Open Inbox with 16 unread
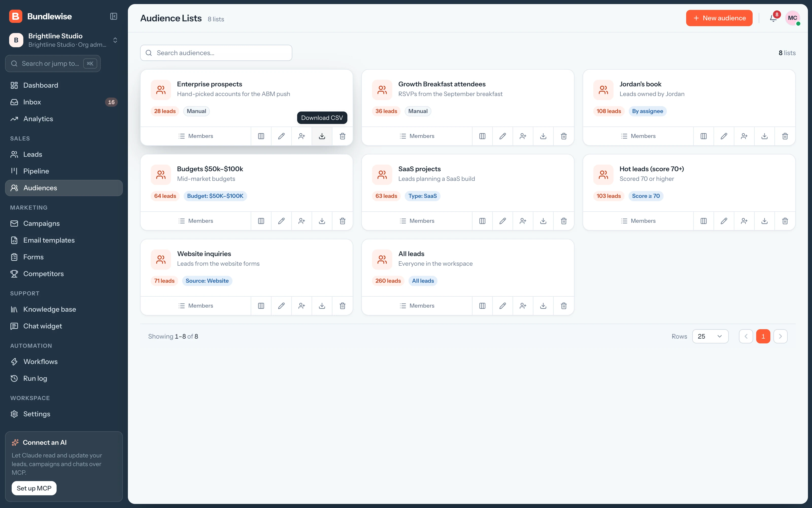 coord(64,102)
